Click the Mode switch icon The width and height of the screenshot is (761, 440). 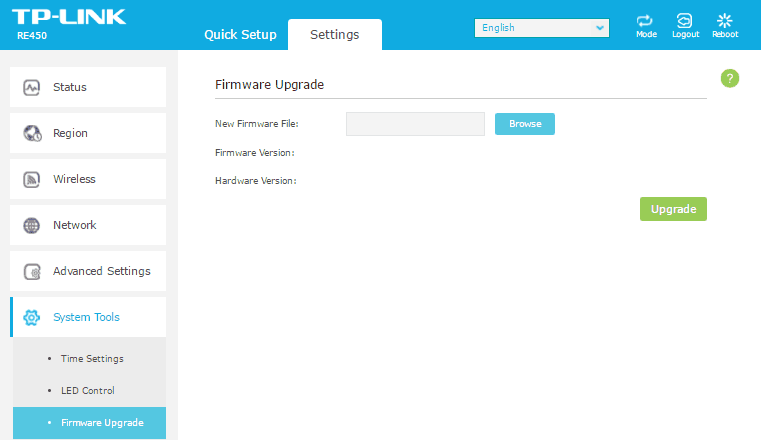point(646,21)
